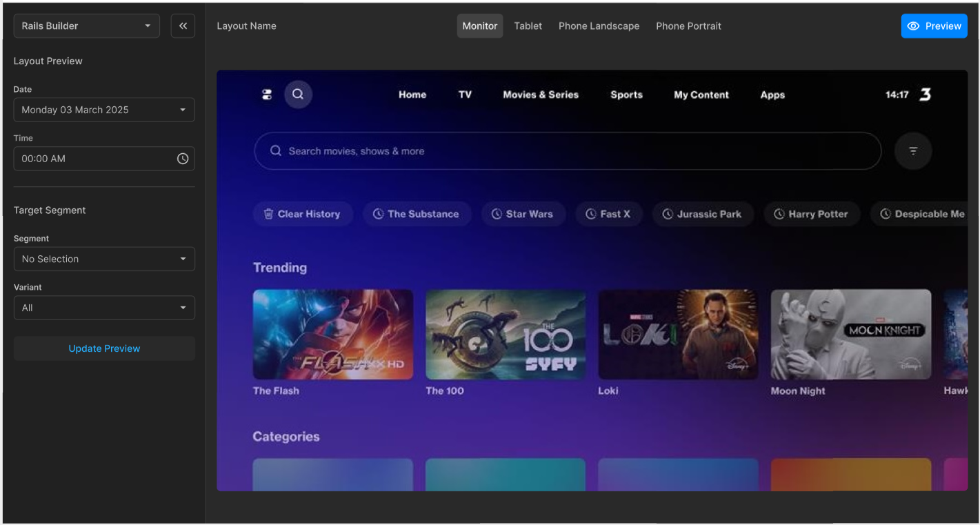Click the Update Preview button
This screenshot has width=980, height=525.
coord(104,348)
